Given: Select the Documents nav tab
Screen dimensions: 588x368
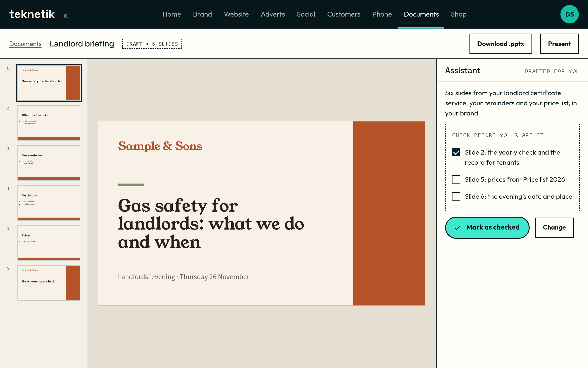Looking at the screenshot, I should [x=421, y=14].
